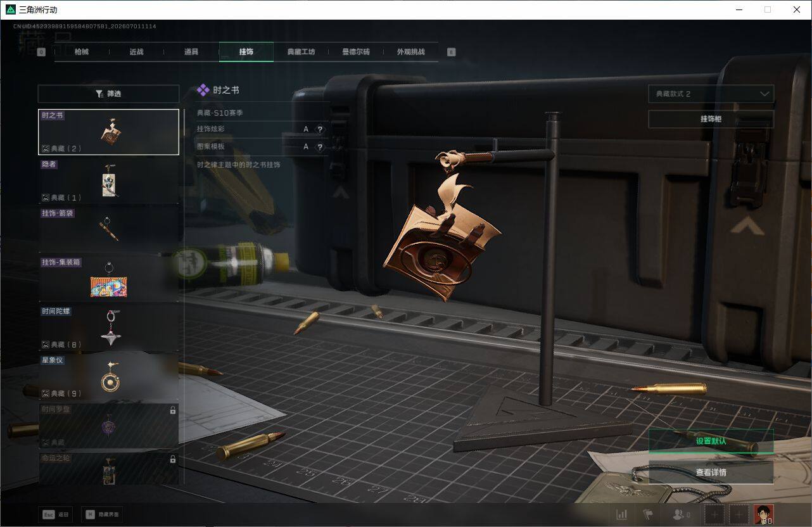Viewport: 812px width, 527px height.
Task: Open the statistics bar chart icon
Action: 622,515
